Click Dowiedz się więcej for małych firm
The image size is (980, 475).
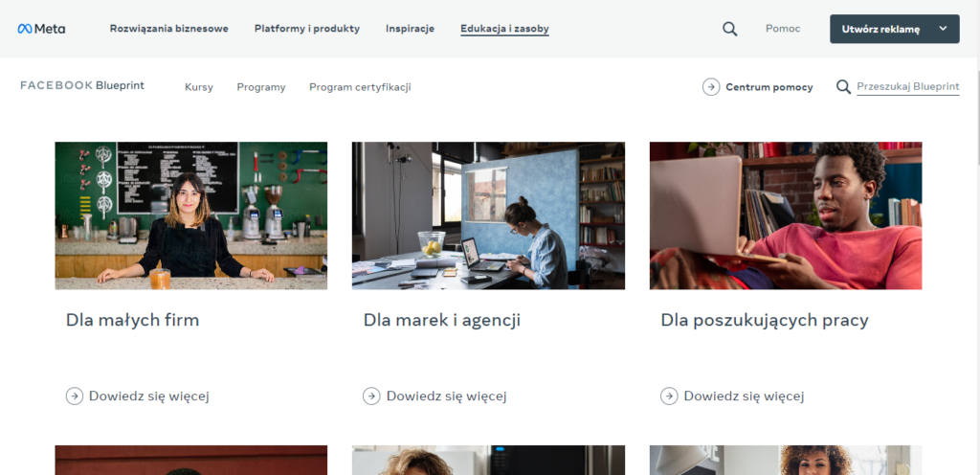148,396
